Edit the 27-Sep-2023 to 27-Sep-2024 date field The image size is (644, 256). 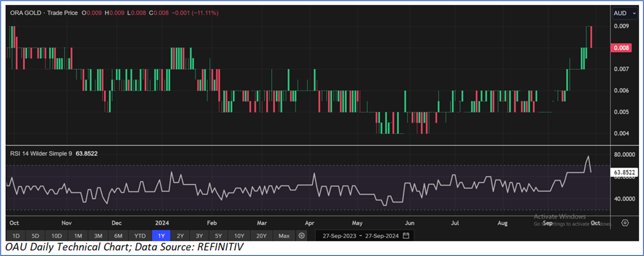tap(361, 235)
